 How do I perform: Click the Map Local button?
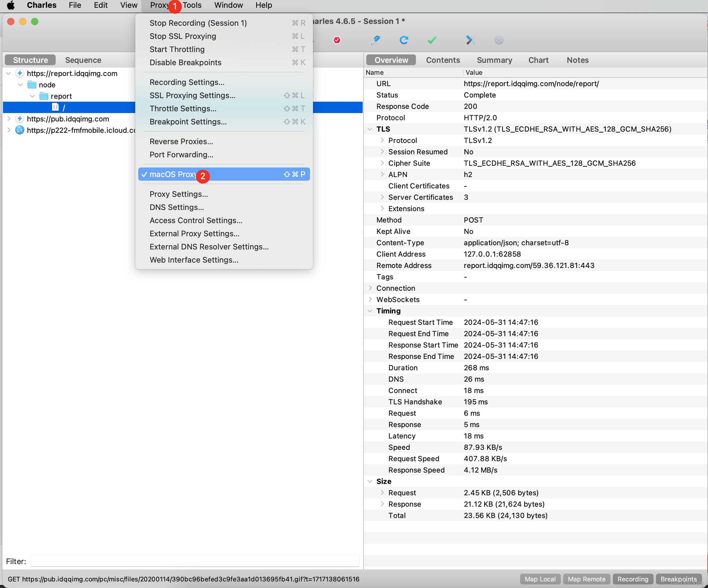tap(540, 579)
